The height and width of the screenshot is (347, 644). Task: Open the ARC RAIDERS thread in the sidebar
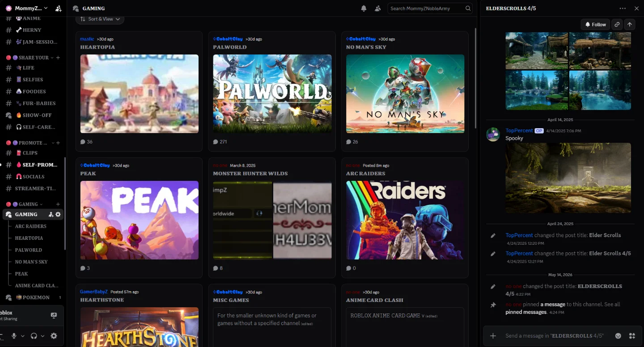[x=31, y=226]
